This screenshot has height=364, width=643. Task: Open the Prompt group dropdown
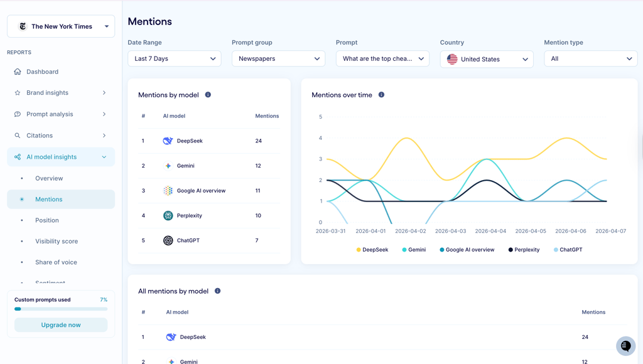coord(278,58)
